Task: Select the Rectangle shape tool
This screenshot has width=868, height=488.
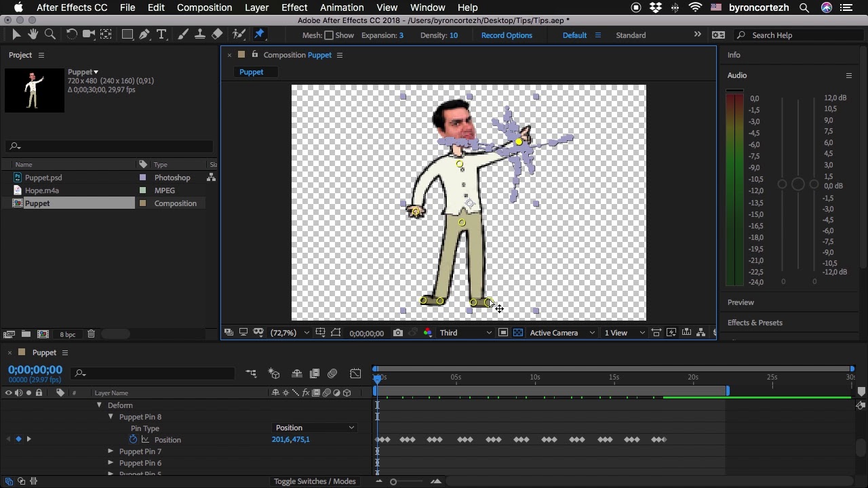Action: (x=127, y=35)
